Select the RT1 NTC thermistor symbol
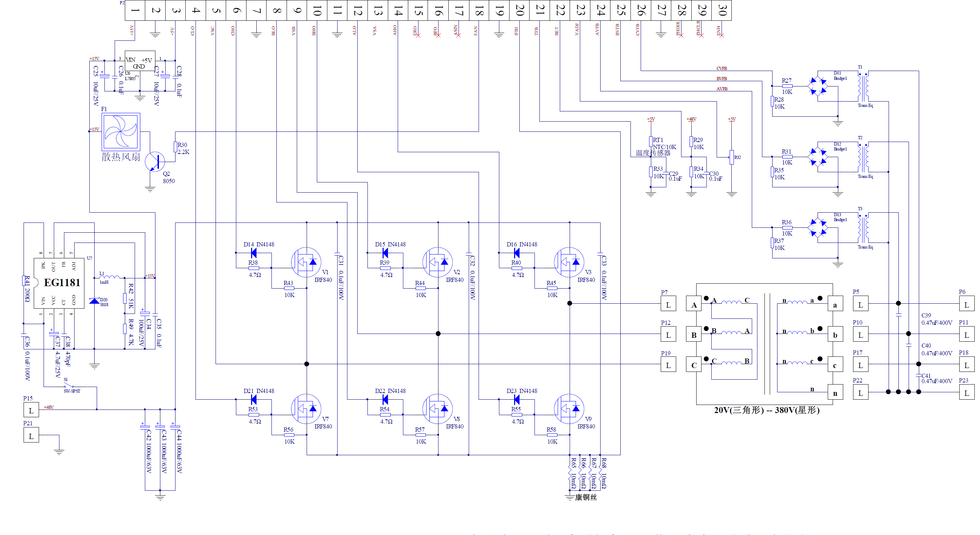Image resolution: width=980 pixels, height=535 pixels. [x=651, y=141]
